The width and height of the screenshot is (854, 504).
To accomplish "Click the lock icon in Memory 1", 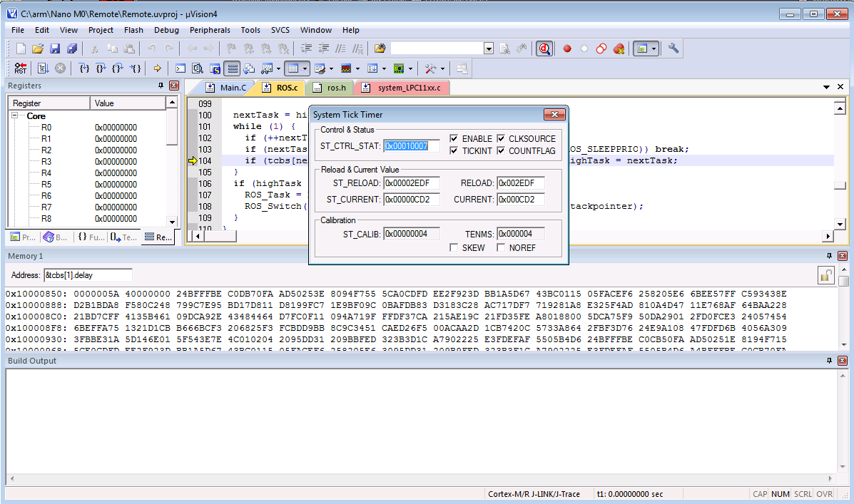I will pyautogui.click(x=825, y=275).
